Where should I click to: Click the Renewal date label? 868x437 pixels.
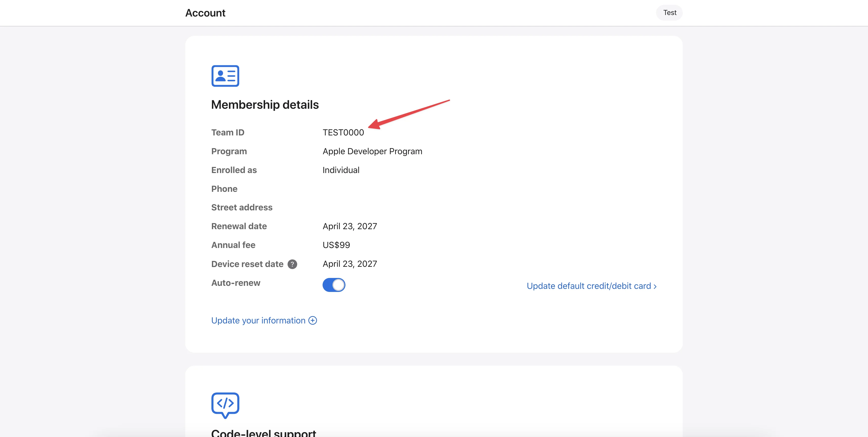click(239, 226)
